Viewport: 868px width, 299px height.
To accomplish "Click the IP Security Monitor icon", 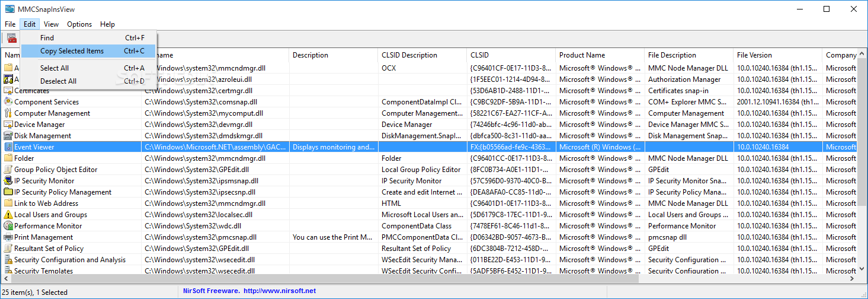I will [x=8, y=181].
